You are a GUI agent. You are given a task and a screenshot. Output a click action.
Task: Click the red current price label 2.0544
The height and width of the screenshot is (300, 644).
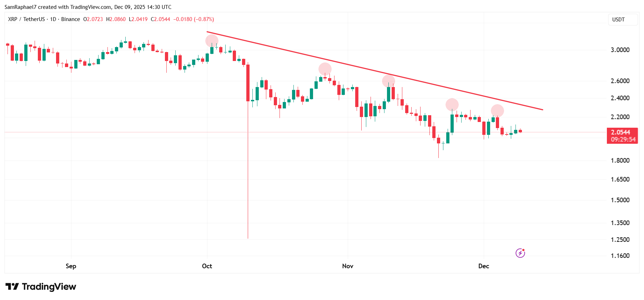click(622, 132)
